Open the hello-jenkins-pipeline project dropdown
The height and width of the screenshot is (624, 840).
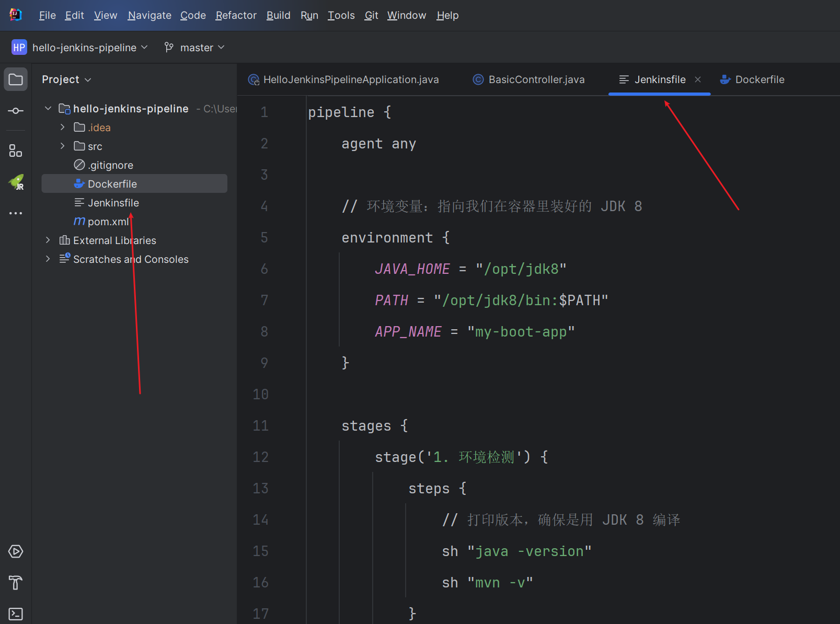[89, 48]
